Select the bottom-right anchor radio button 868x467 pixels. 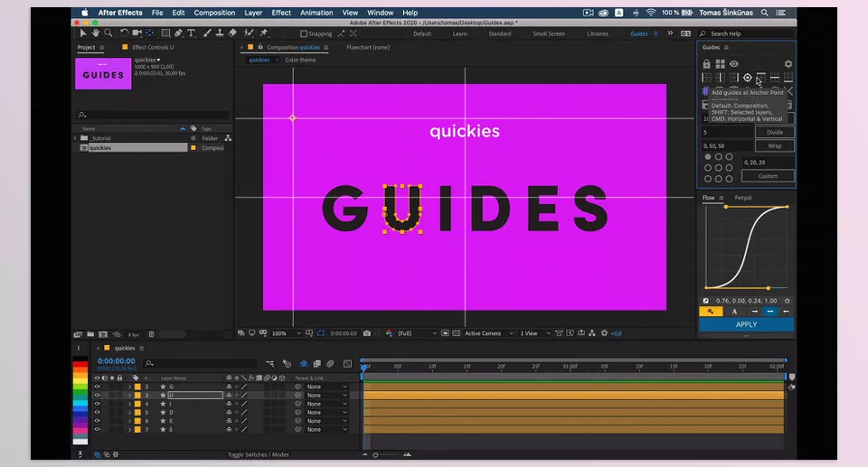click(729, 179)
